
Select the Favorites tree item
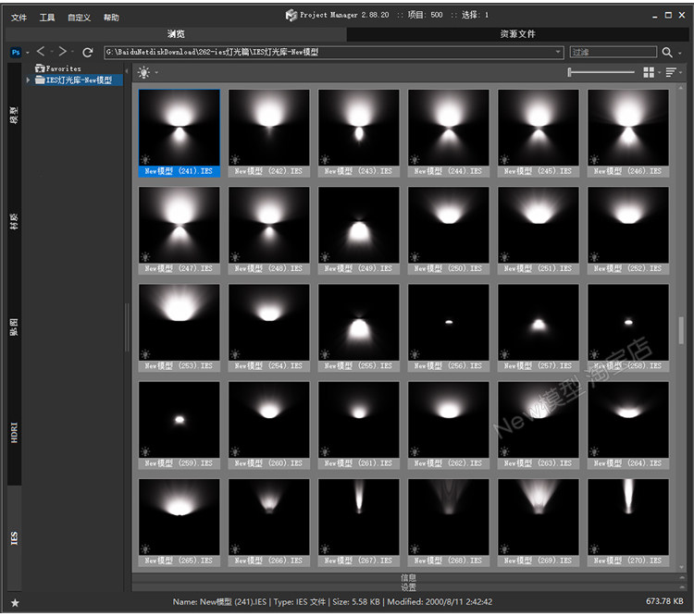click(x=63, y=68)
